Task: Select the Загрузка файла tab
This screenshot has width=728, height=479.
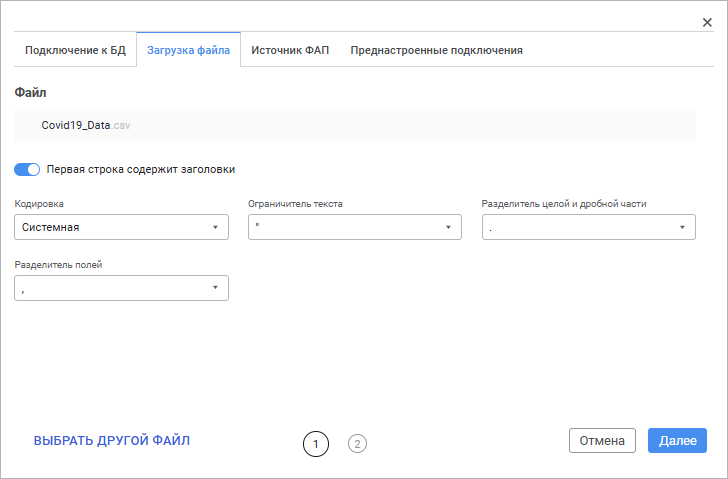Action: [x=188, y=50]
